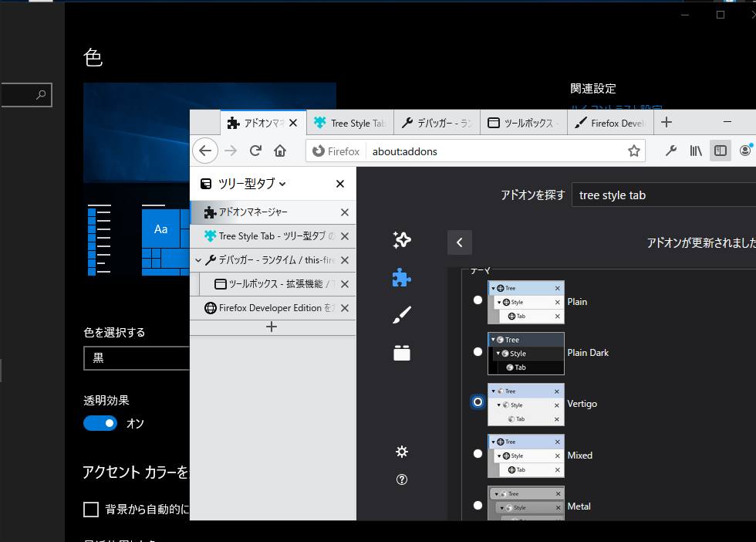Open Plugins category icon

coord(402,353)
